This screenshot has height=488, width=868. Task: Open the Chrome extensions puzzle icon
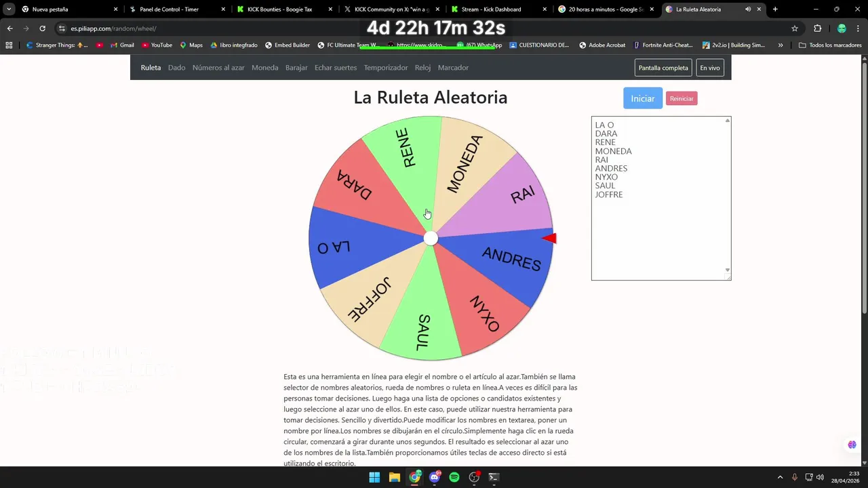tap(817, 28)
